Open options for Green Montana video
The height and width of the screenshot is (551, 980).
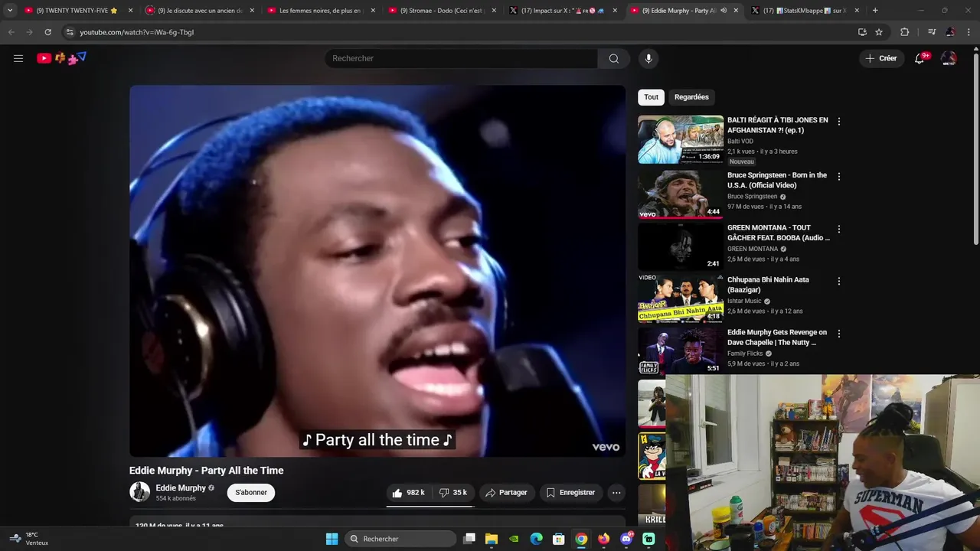(839, 229)
